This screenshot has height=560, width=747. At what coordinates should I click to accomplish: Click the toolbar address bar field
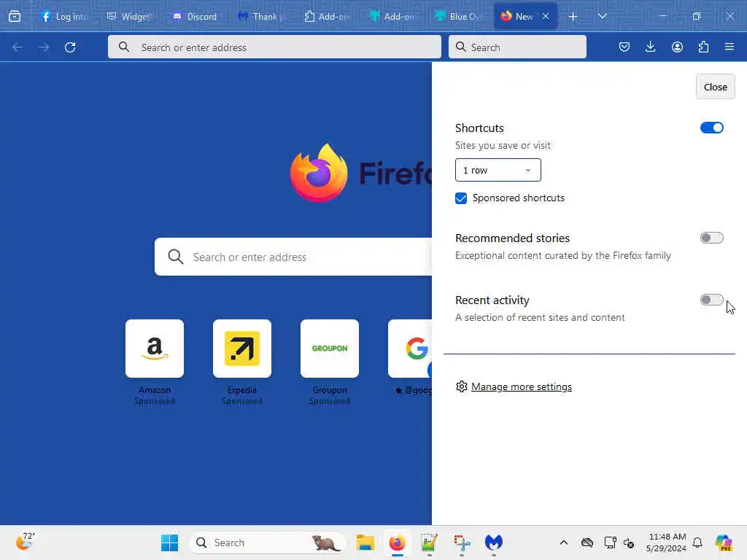coord(274,47)
